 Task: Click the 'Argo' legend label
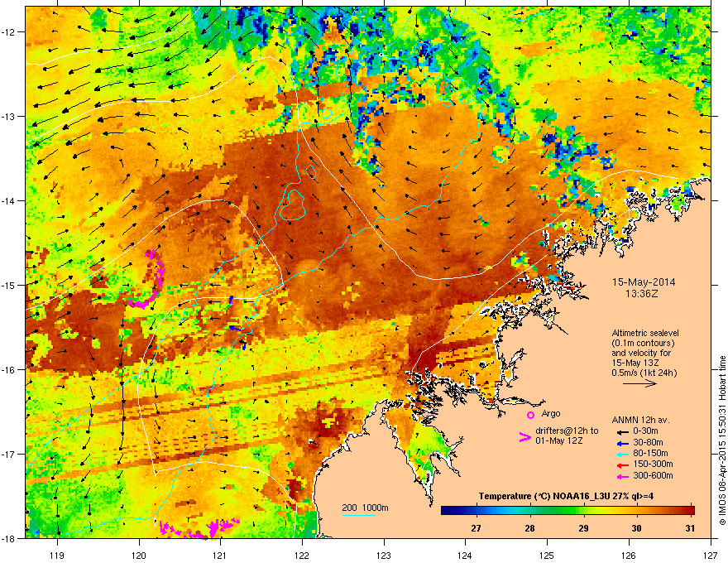[x=551, y=413]
